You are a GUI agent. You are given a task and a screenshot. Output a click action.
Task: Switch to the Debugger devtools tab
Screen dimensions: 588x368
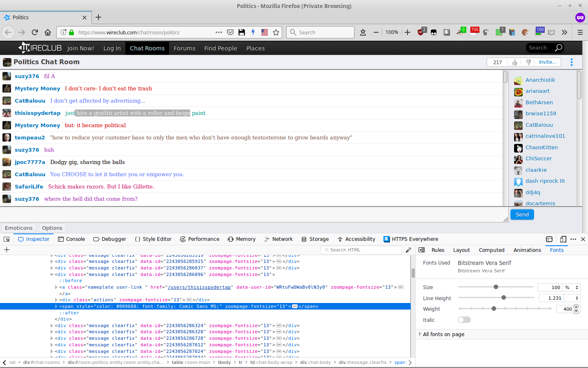click(x=110, y=239)
